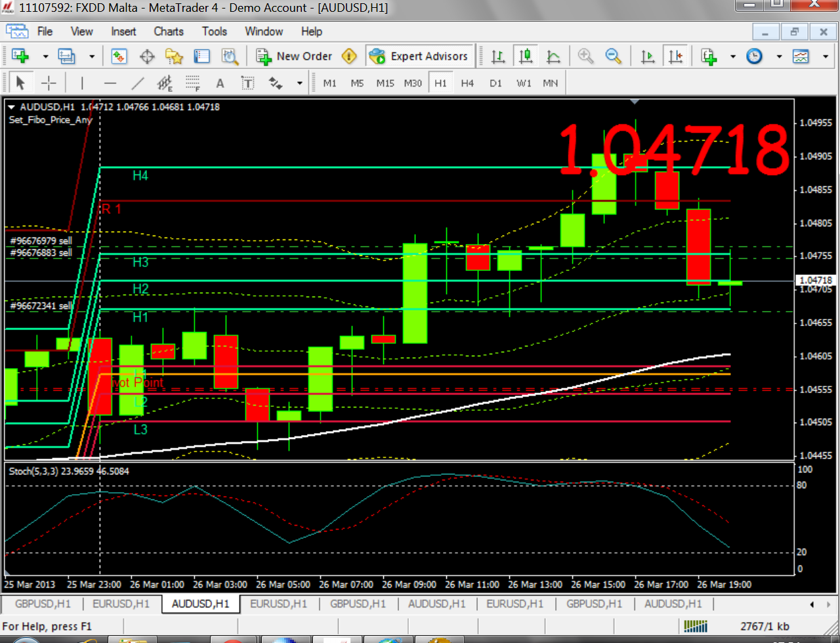Open the Tools menu
This screenshot has height=643, width=840.
215,31
